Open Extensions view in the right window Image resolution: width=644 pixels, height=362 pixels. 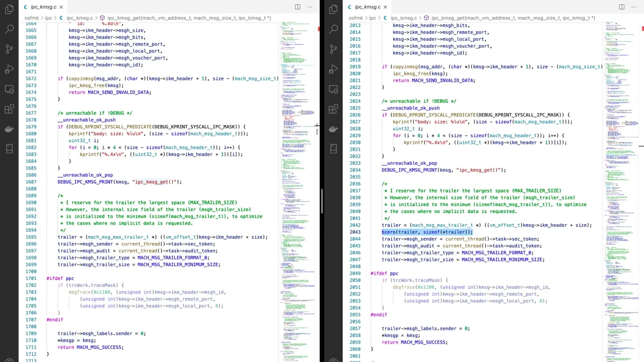(333, 109)
